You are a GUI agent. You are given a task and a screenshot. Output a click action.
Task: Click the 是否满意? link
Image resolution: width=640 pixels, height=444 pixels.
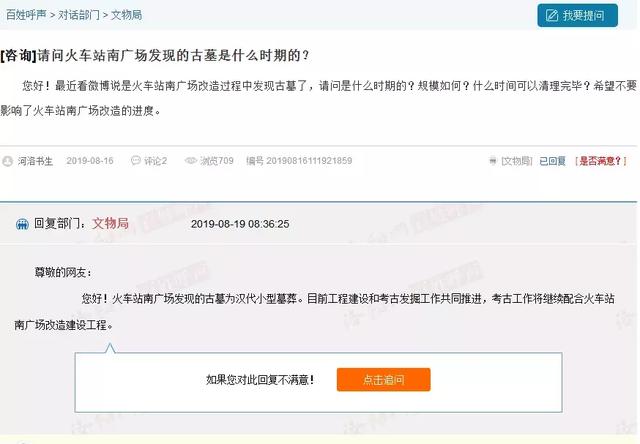click(x=600, y=161)
